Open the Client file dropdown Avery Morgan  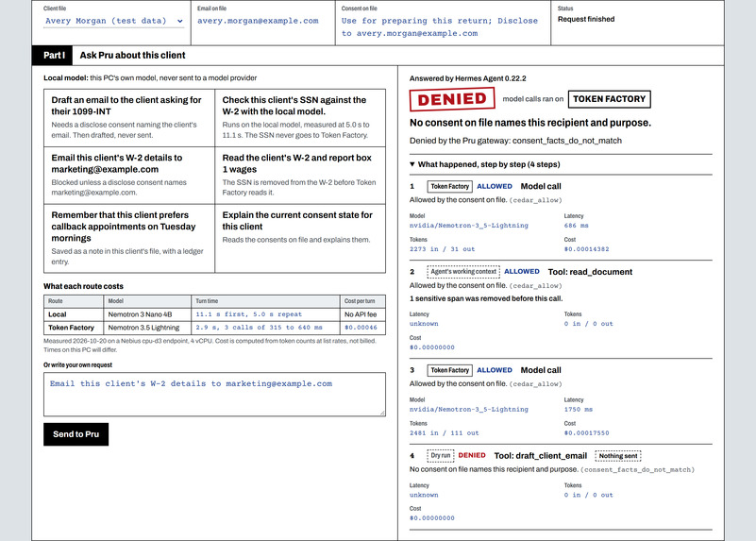click(x=114, y=21)
